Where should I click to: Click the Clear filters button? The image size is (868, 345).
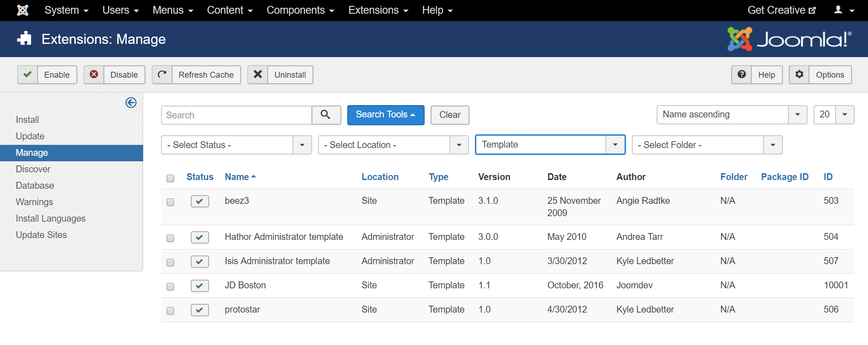click(x=450, y=115)
